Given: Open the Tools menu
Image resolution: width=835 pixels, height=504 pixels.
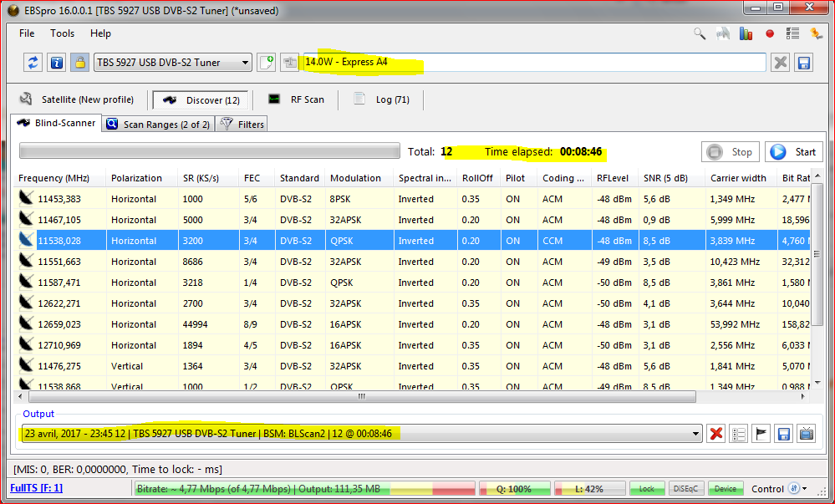Looking at the screenshot, I should pos(62,33).
